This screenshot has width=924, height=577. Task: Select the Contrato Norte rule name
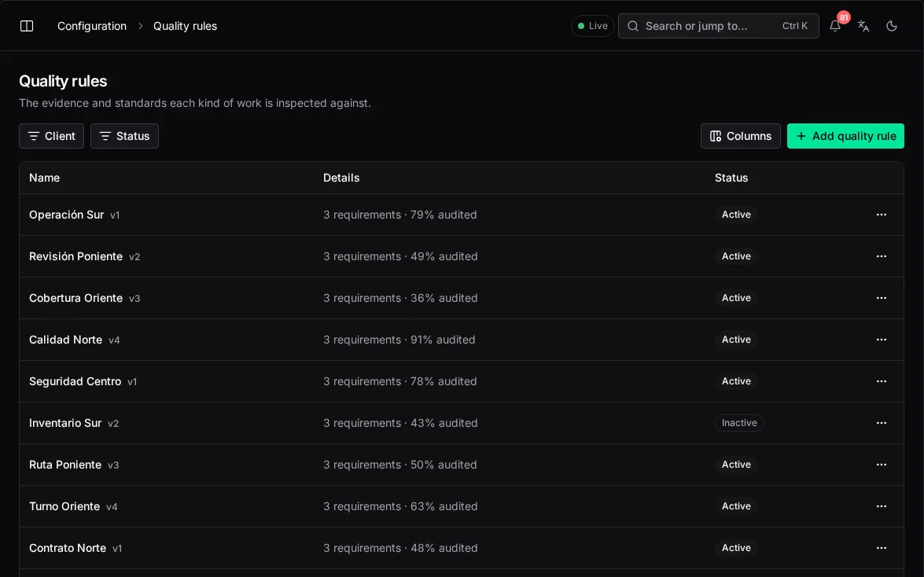68,548
